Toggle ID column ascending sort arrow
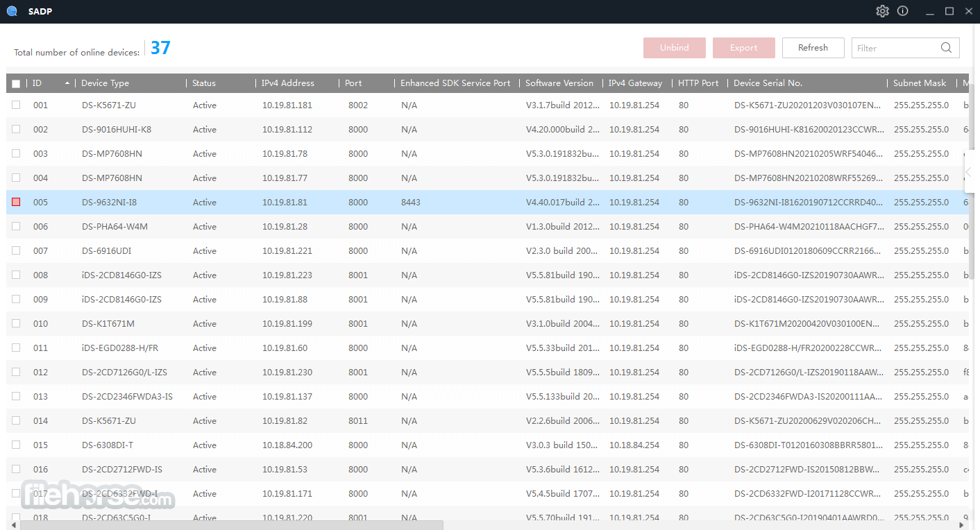 [67, 83]
